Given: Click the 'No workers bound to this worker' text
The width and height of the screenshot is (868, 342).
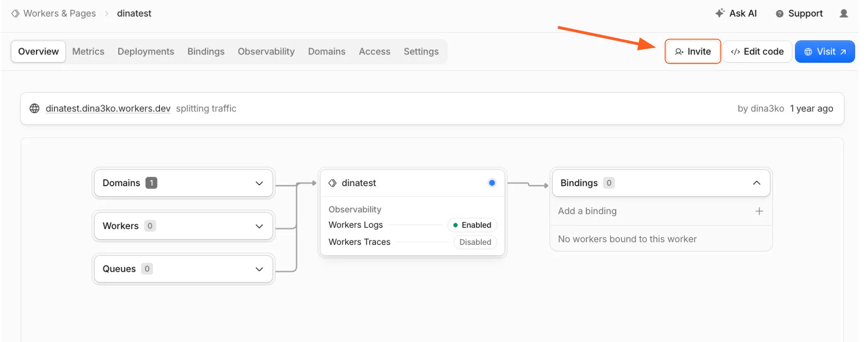Looking at the screenshot, I should tap(627, 239).
